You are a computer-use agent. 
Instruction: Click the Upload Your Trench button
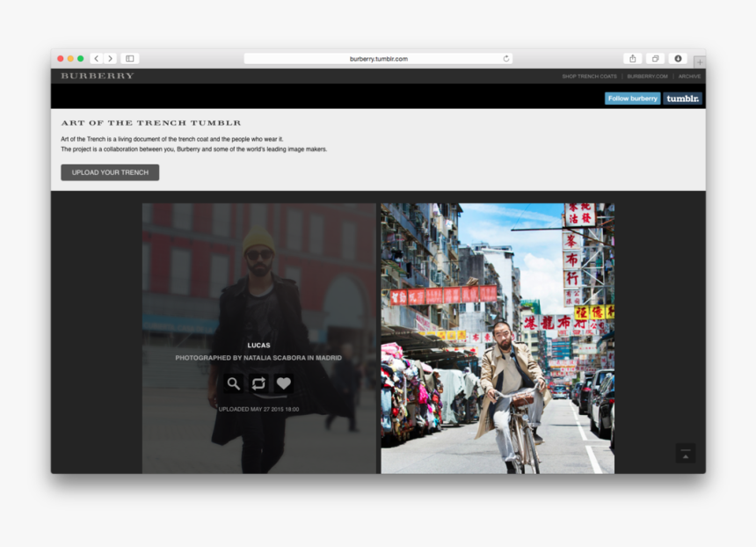pyautogui.click(x=110, y=172)
